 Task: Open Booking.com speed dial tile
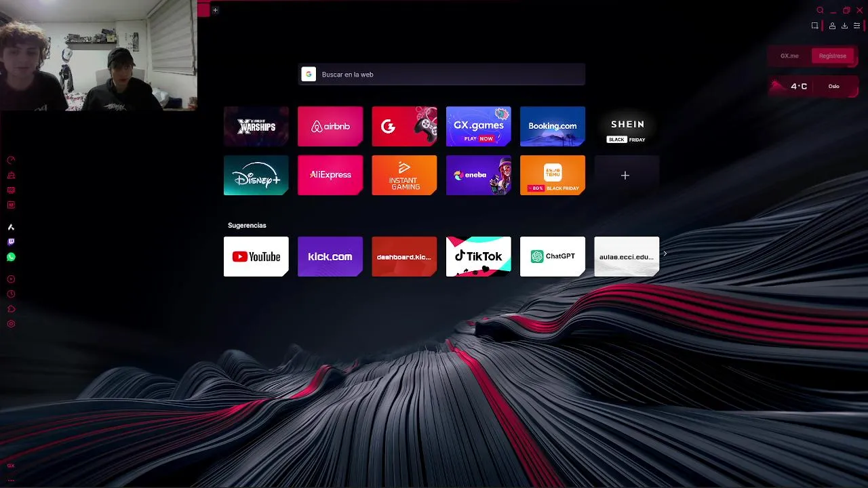553,126
